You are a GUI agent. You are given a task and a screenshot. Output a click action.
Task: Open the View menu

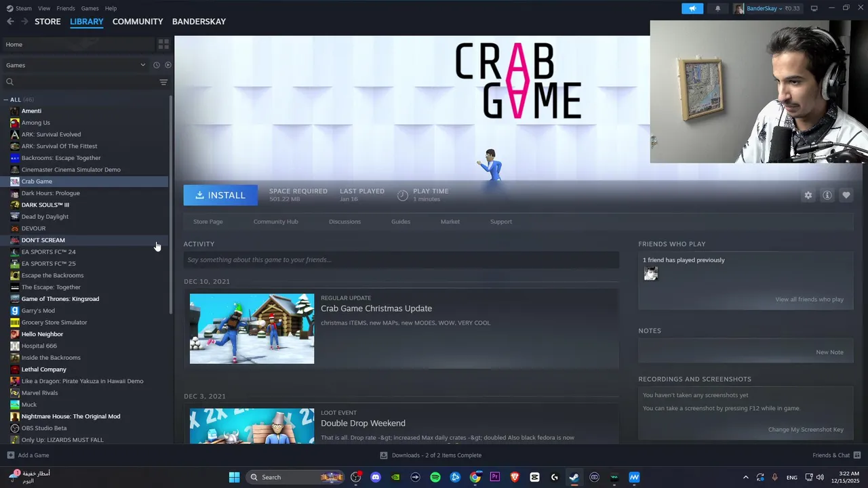pyautogui.click(x=44, y=8)
